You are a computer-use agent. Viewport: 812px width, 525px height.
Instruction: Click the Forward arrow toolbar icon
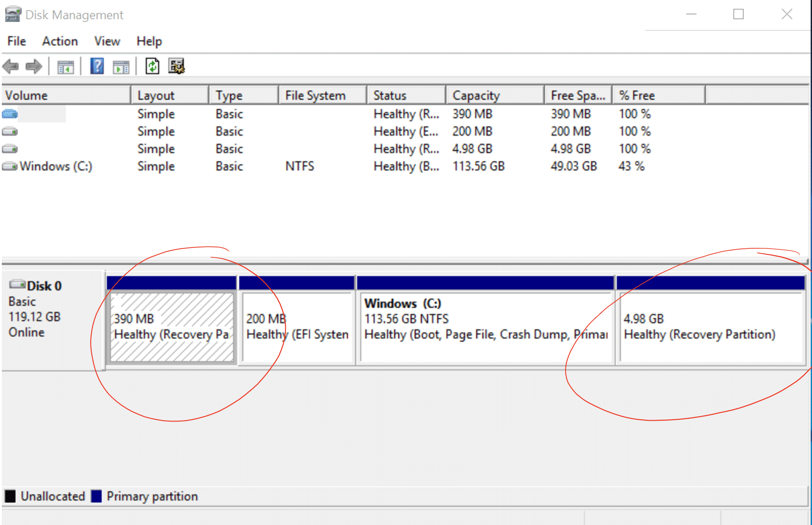[34, 67]
